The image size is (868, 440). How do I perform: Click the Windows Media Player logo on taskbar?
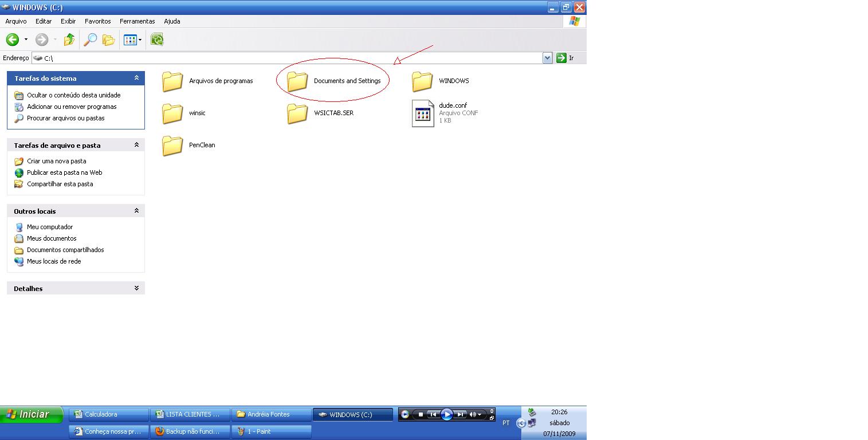(405, 414)
